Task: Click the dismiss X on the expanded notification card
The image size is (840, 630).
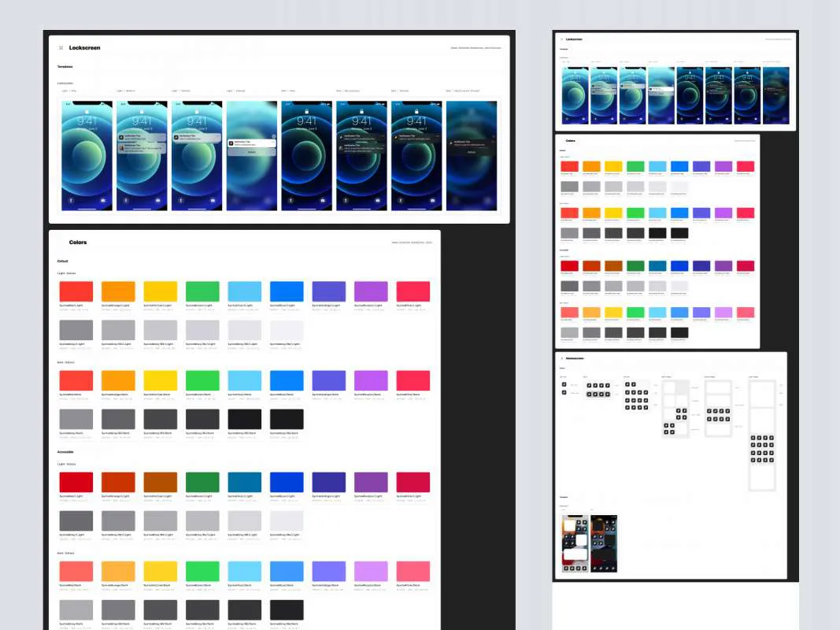Action: point(273,135)
